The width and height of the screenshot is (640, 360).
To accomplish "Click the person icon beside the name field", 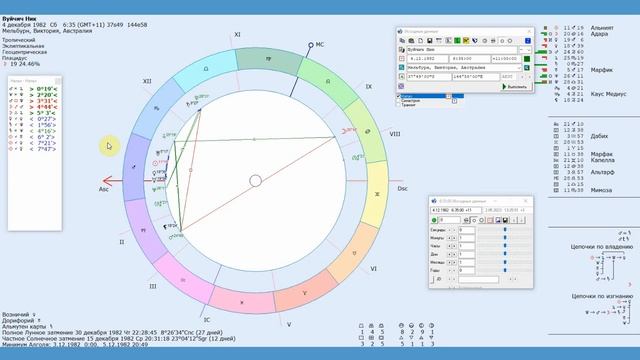I will tap(402, 50).
